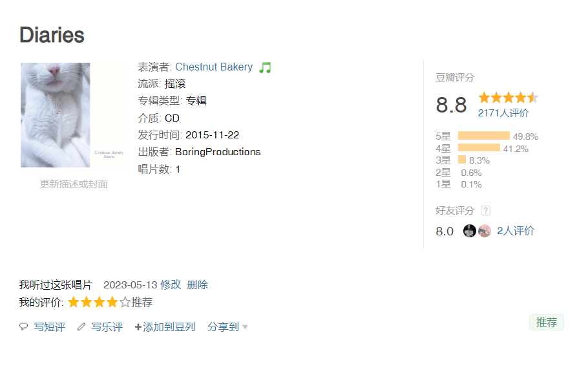This screenshot has height=366, width=588.
Task: Click the pencil music review icon
Action: (x=81, y=327)
